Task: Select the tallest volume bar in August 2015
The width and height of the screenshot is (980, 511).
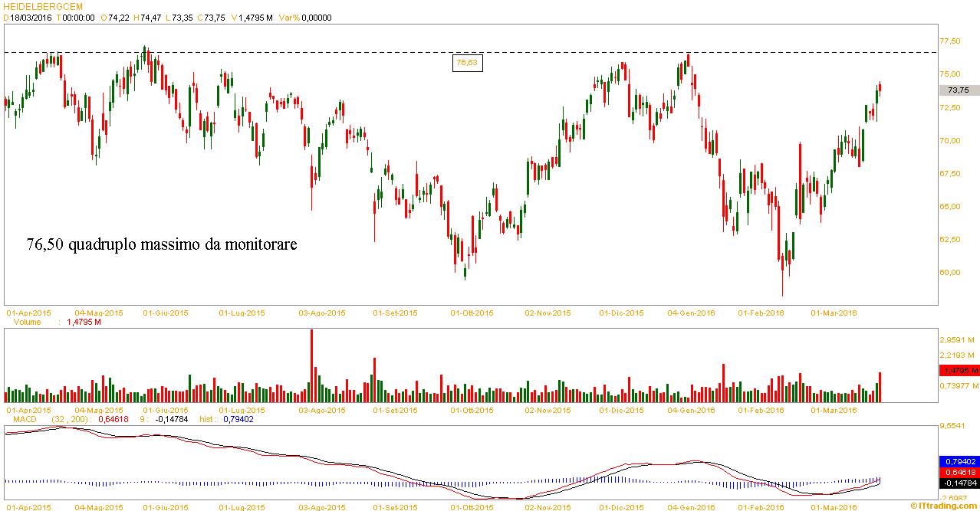Action: (x=312, y=365)
